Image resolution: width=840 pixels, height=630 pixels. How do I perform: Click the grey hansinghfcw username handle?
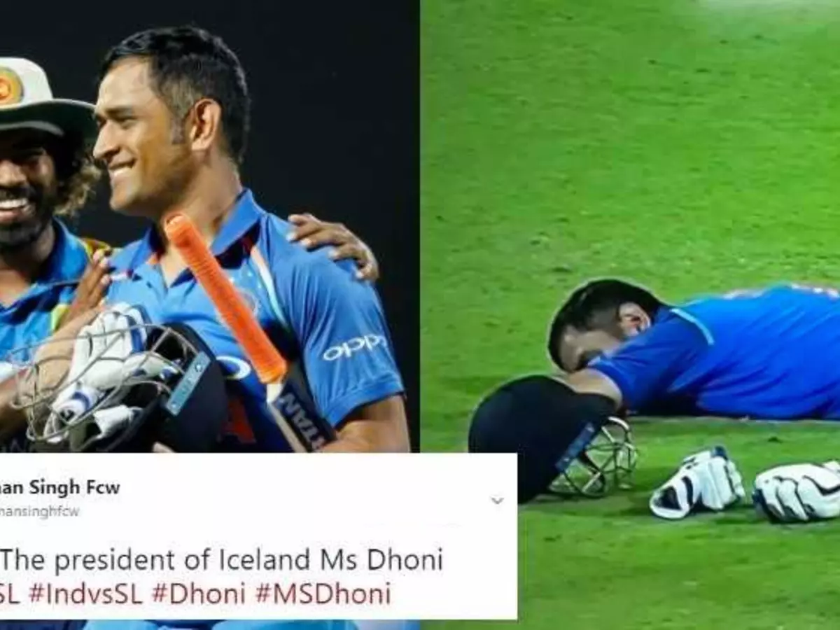[40, 511]
